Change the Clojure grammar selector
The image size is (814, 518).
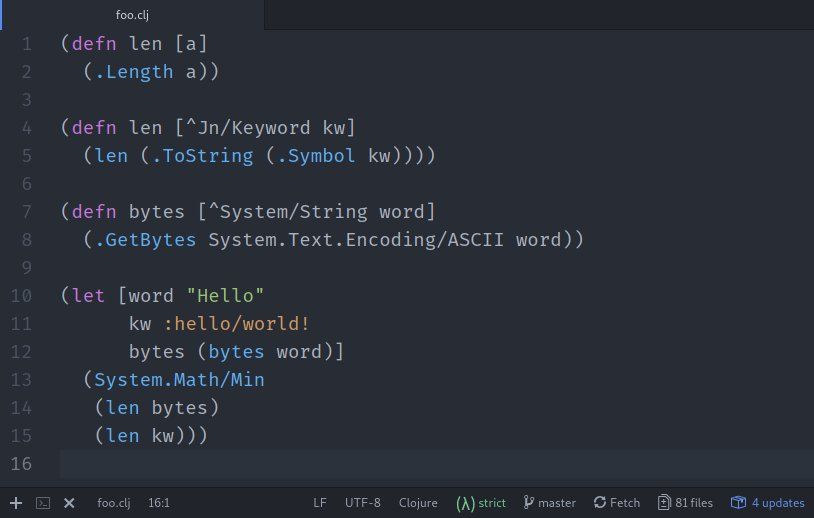(x=418, y=503)
